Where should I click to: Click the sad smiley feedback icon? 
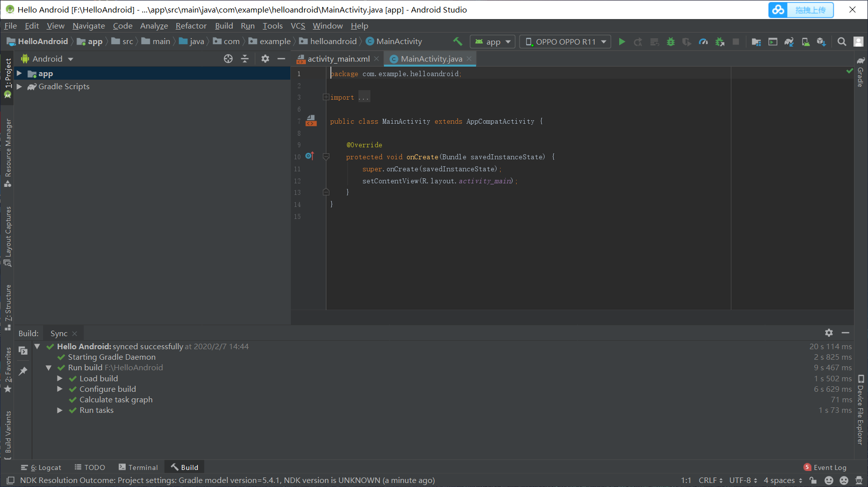pos(844,480)
